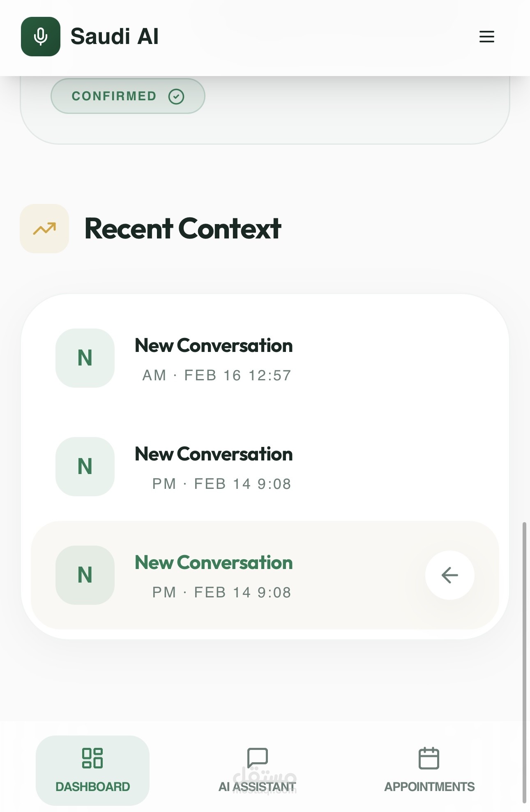
Task: Click the Dashboard grid icon
Action: point(92,758)
